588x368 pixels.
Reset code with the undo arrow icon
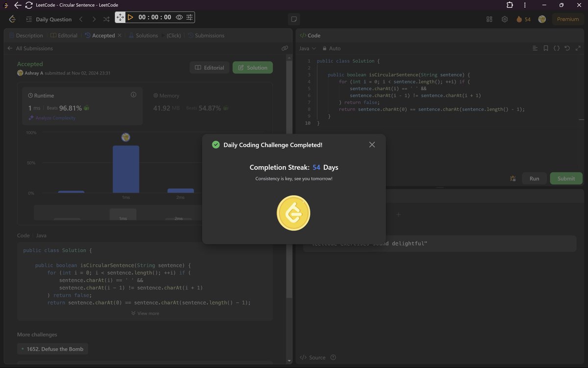[x=567, y=48]
